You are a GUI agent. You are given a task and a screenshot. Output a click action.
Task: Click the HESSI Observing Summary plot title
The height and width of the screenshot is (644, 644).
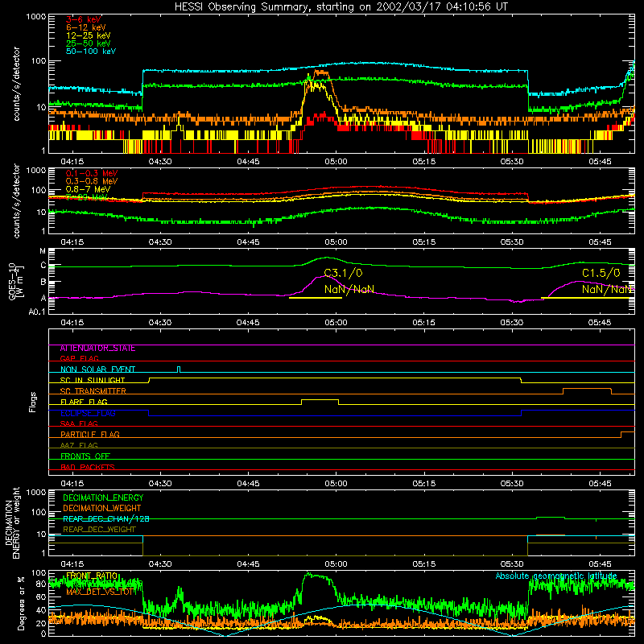tap(341, 6)
